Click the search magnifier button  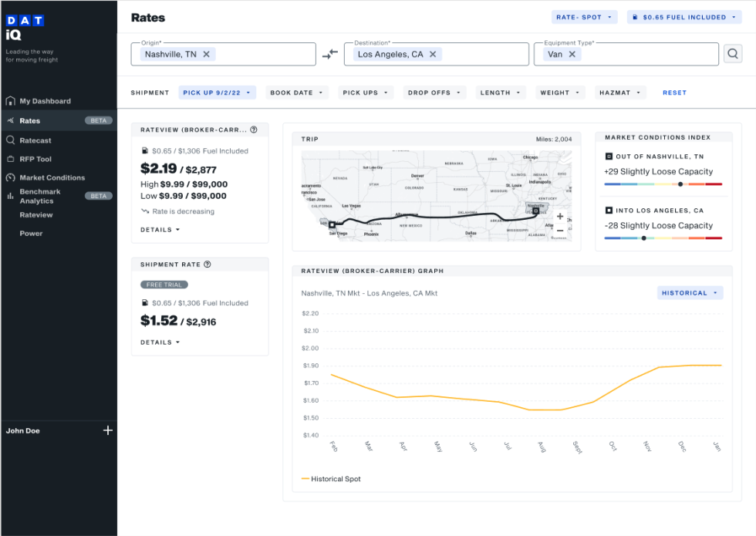pyautogui.click(x=732, y=54)
